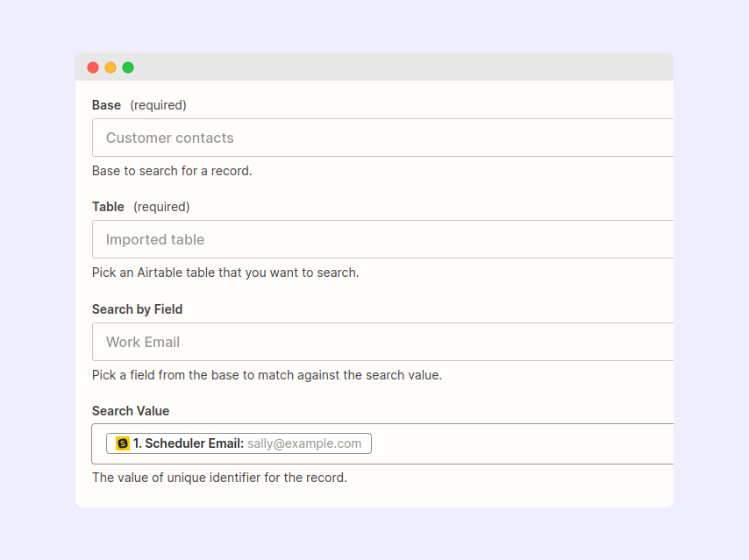The height and width of the screenshot is (560, 749).
Task: Select the Scheduler Email mapped value pill
Action: [239, 443]
